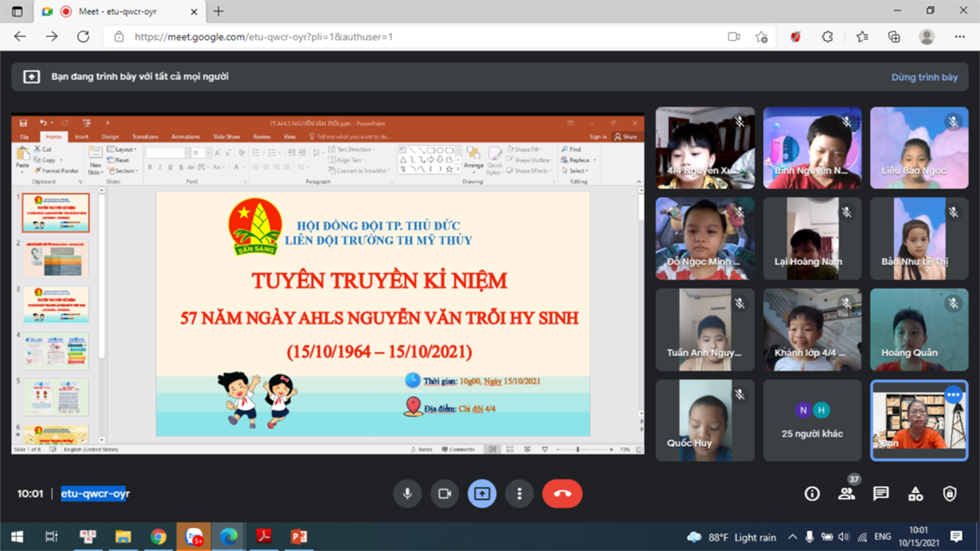
Task: Go back in the browser
Action: [20, 37]
